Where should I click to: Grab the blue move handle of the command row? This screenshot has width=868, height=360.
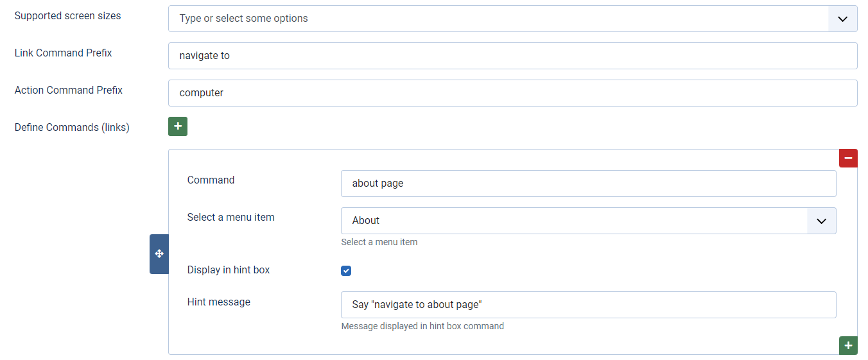tap(159, 254)
